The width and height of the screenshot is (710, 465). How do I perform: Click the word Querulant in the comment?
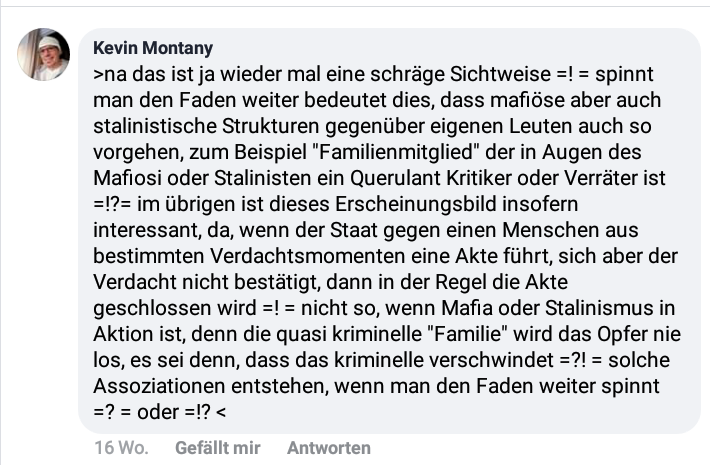point(395,178)
